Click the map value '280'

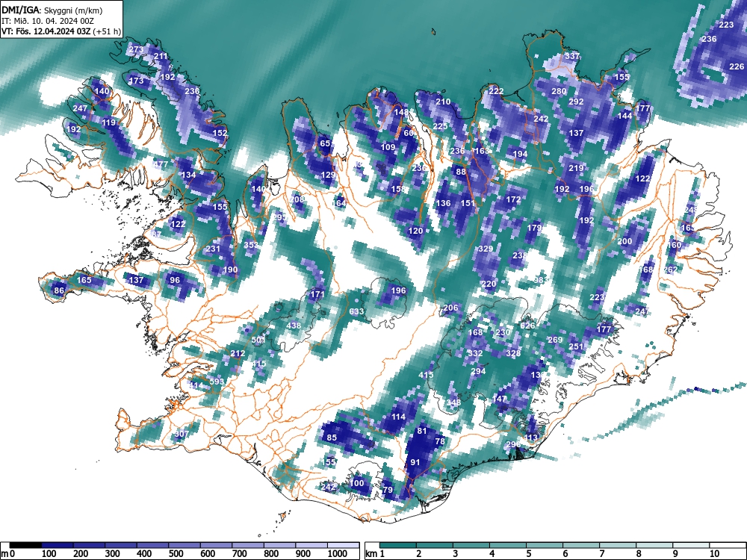click(559, 91)
